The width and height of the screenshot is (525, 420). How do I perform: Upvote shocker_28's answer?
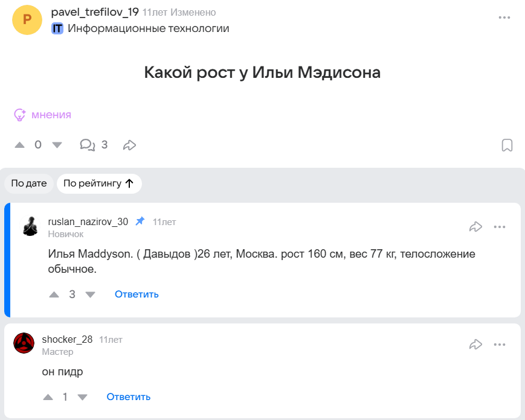(x=48, y=397)
